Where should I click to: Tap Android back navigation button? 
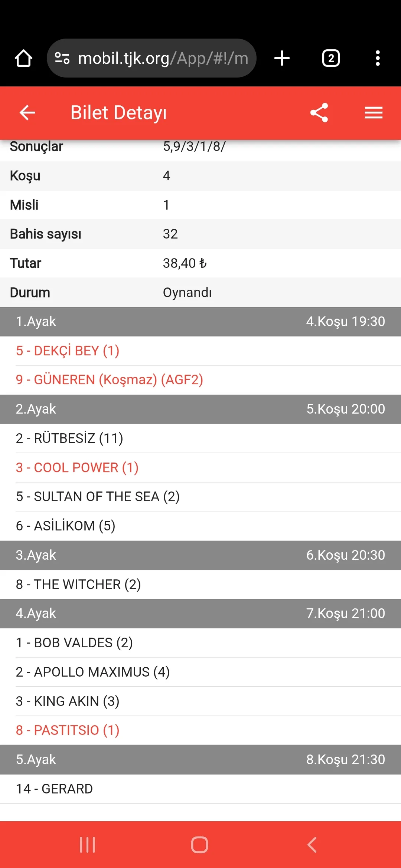[312, 845]
